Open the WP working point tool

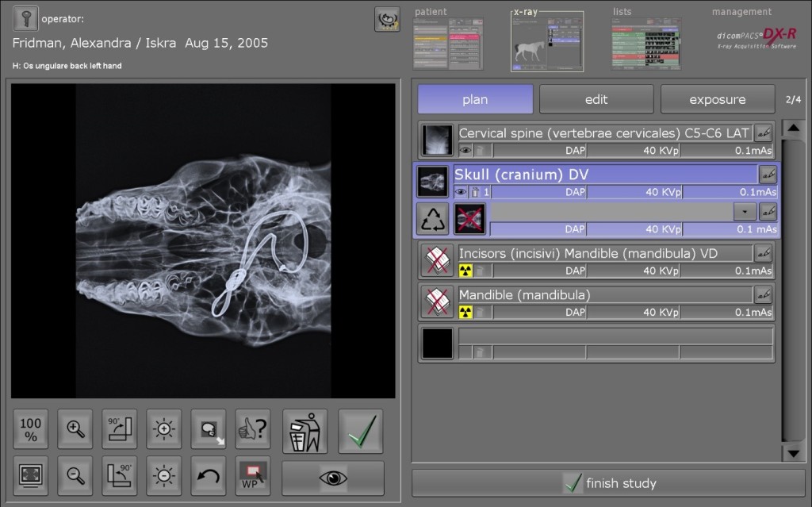click(253, 475)
